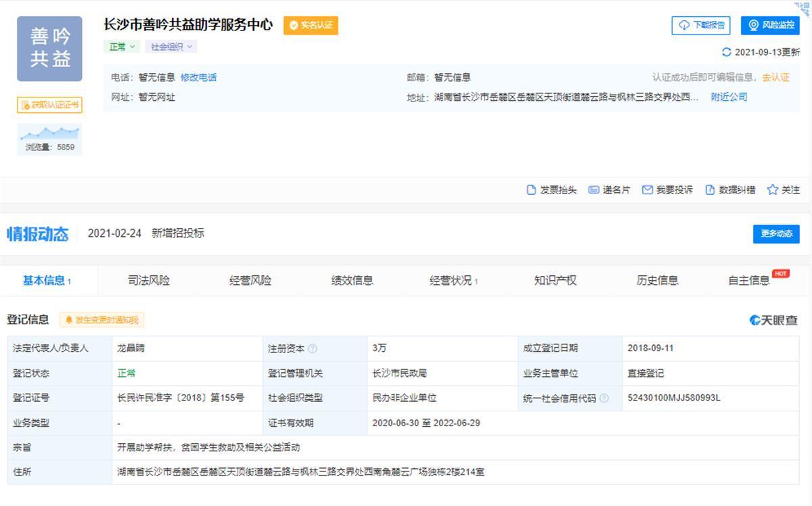Open 数据纠错 data correction
Screen dimensions: 812x506
pos(730,190)
